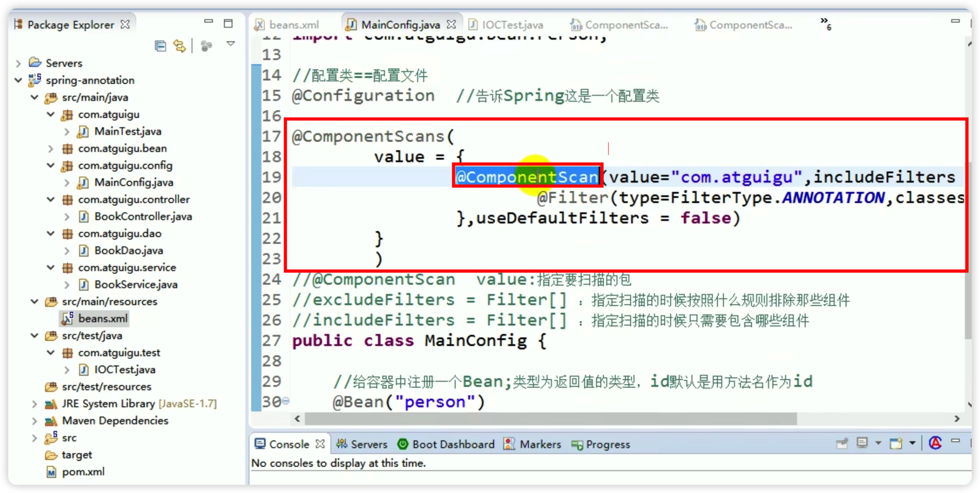Click com.atguigu.service package icon
The image size is (980, 493).
(67, 268)
